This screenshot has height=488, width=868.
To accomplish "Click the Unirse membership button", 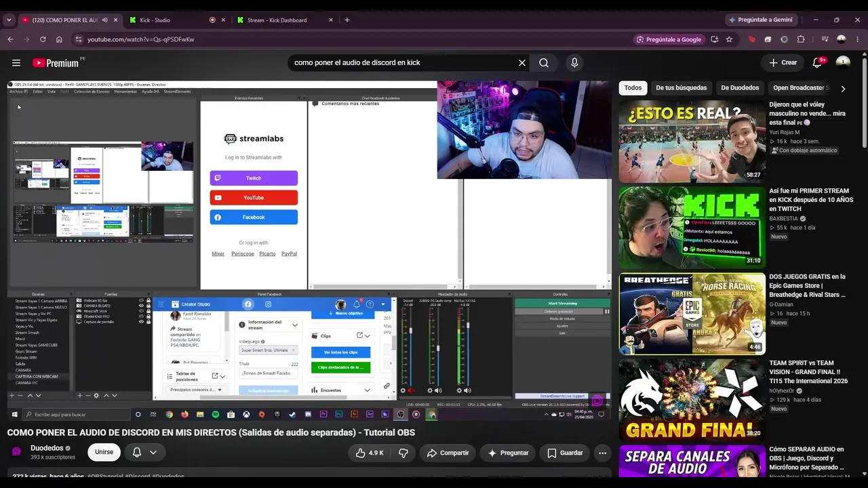I will [104, 452].
